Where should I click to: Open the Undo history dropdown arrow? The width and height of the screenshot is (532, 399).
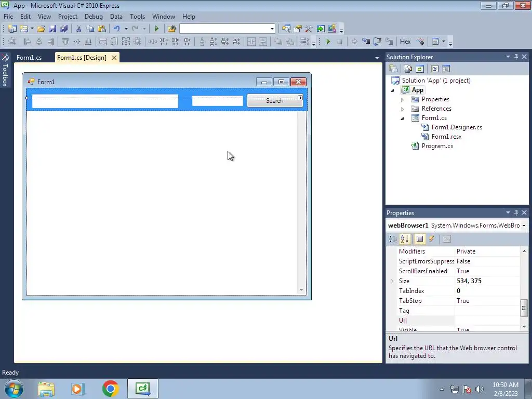(x=126, y=29)
